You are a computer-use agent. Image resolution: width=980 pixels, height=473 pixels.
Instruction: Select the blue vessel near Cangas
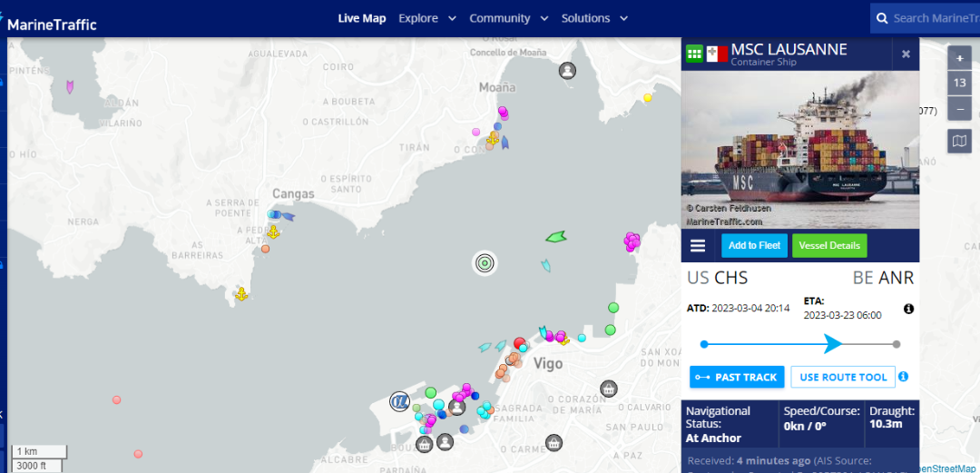tap(287, 216)
